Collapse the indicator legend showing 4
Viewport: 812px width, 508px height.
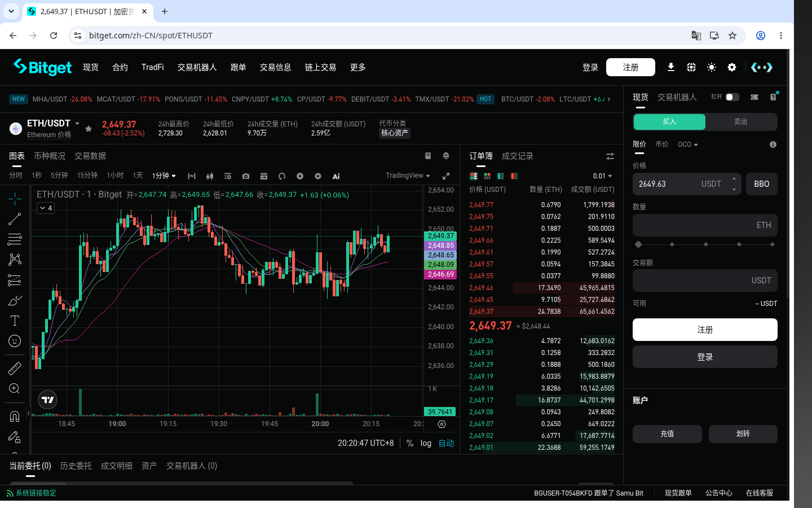(x=46, y=208)
